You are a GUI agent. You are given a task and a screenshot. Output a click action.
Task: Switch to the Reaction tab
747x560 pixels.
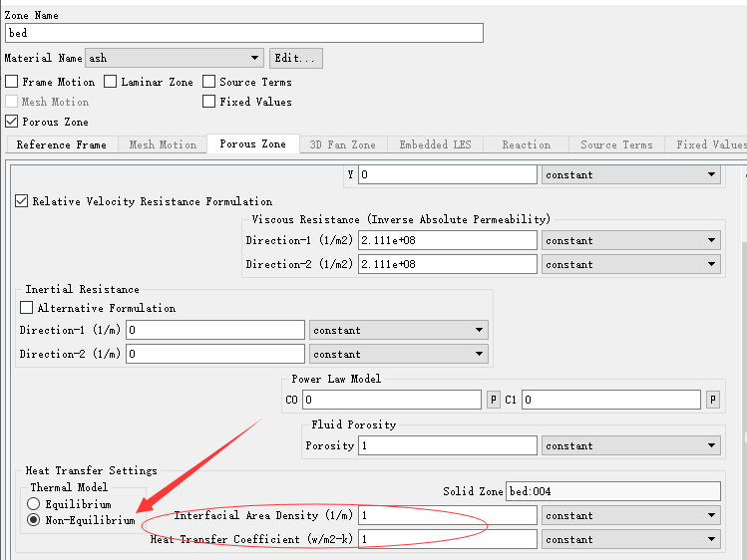[x=526, y=144]
